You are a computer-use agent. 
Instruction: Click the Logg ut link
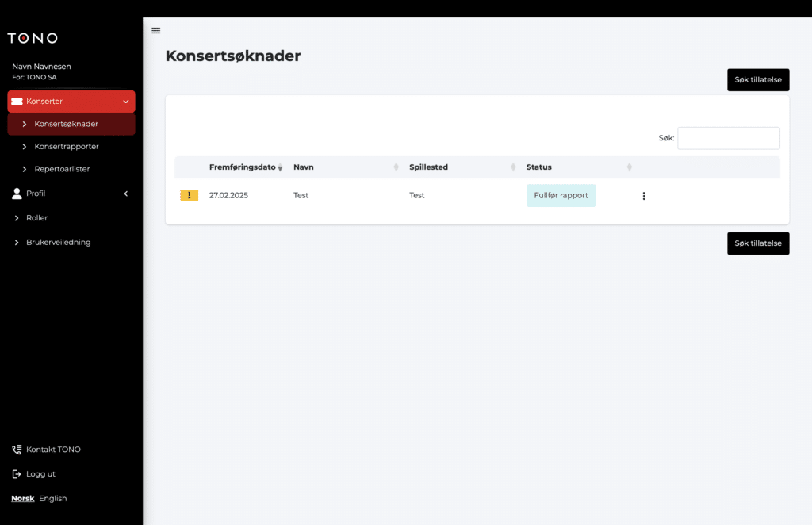tap(41, 473)
